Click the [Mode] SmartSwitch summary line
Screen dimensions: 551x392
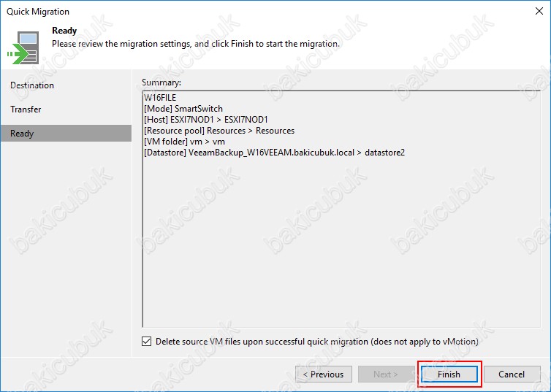pyautogui.click(x=183, y=109)
